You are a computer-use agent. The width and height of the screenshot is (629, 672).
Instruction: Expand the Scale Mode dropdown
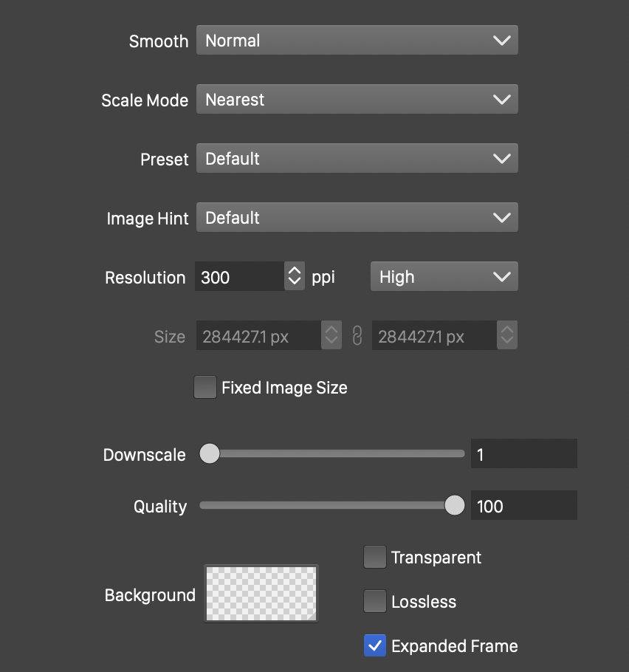(x=357, y=100)
